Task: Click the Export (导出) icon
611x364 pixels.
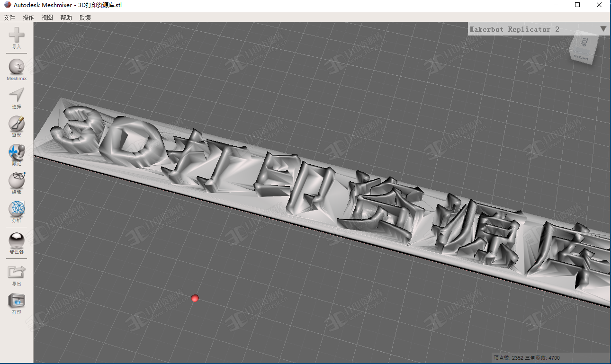Action: coord(17,272)
